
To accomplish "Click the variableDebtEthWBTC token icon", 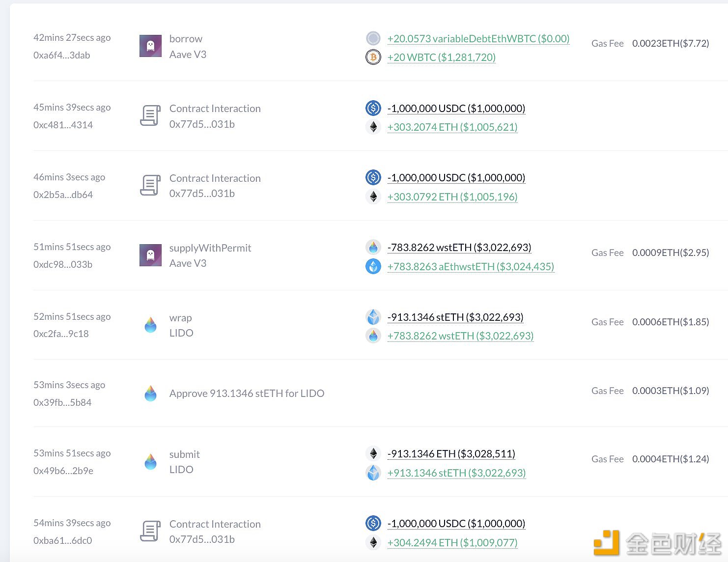I will click(373, 38).
